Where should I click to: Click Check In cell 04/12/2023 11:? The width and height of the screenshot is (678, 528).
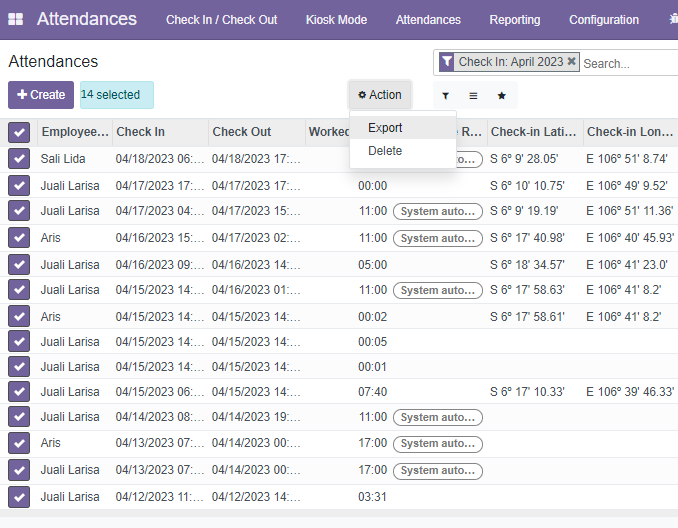pyautogui.click(x=160, y=497)
